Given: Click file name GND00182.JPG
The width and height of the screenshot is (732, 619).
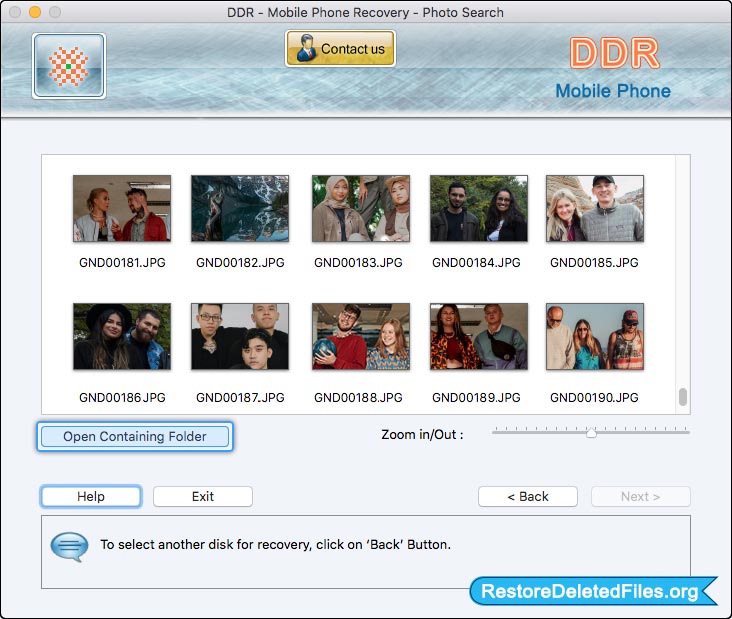Looking at the screenshot, I should pyautogui.click(x=240, y=262).
